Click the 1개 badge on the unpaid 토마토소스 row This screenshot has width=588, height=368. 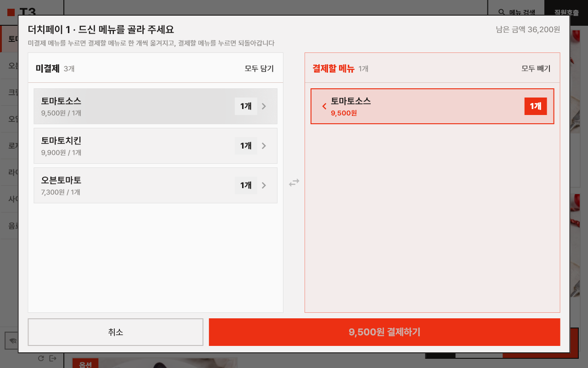click(246, 106)
